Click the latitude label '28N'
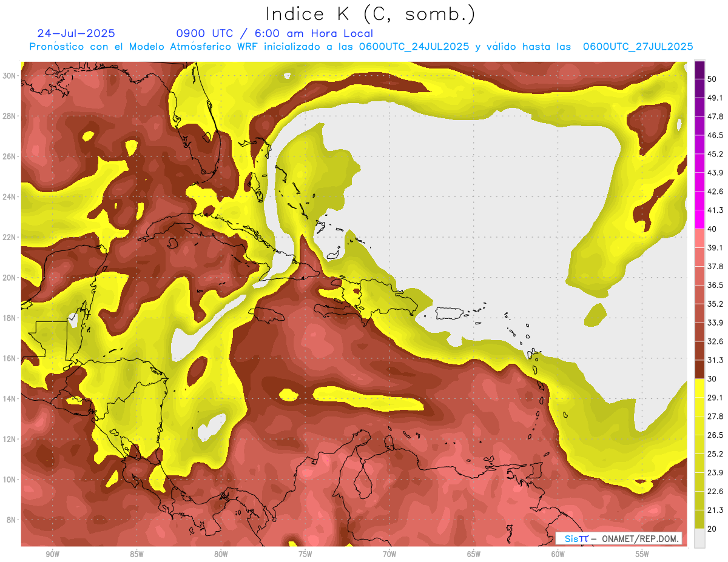The image size is (728, 562). coord(9,116)
